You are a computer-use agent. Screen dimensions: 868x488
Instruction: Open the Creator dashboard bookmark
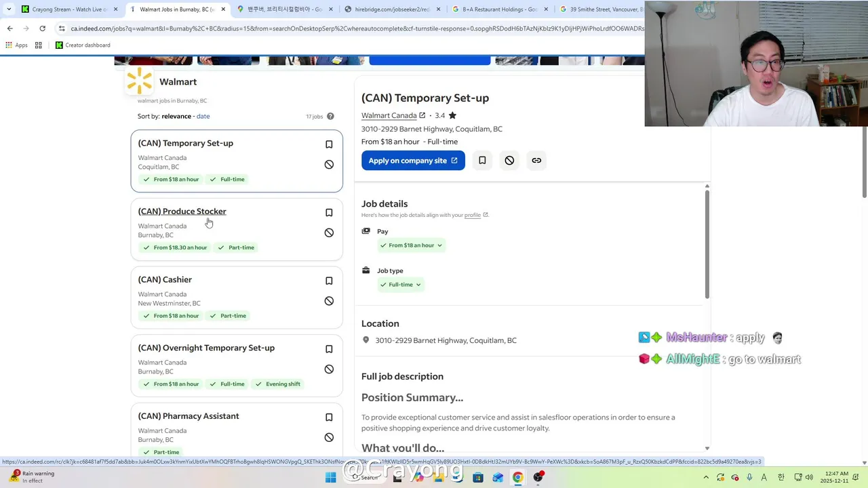tap(83, 45)
